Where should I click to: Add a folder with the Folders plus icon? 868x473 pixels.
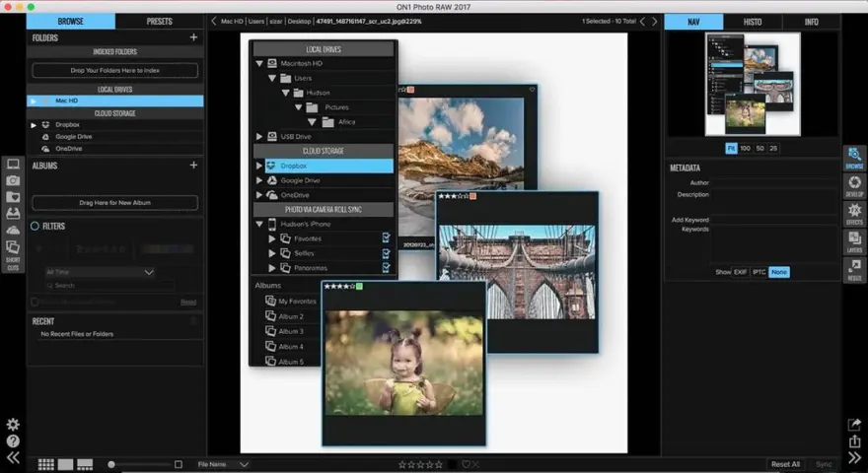193,37
